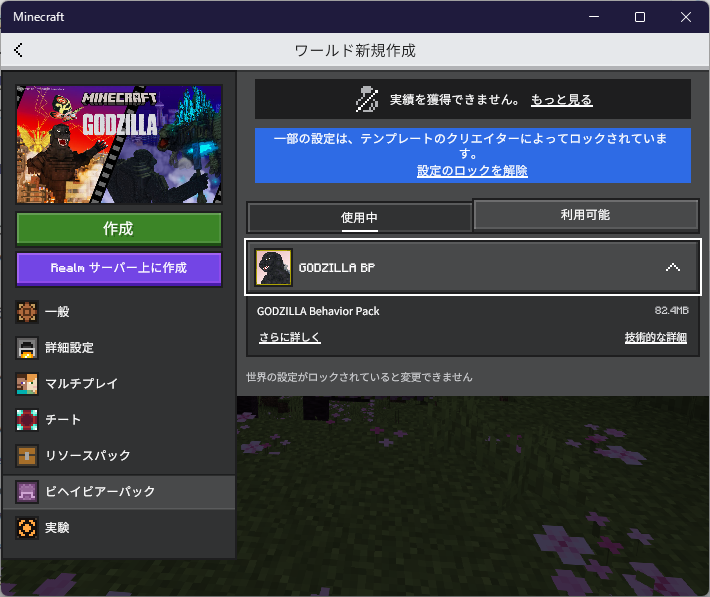Switch to the 使用中 tab
This screenshot has height=597, width=710.
pyautogui.click(x=360, y=217)
